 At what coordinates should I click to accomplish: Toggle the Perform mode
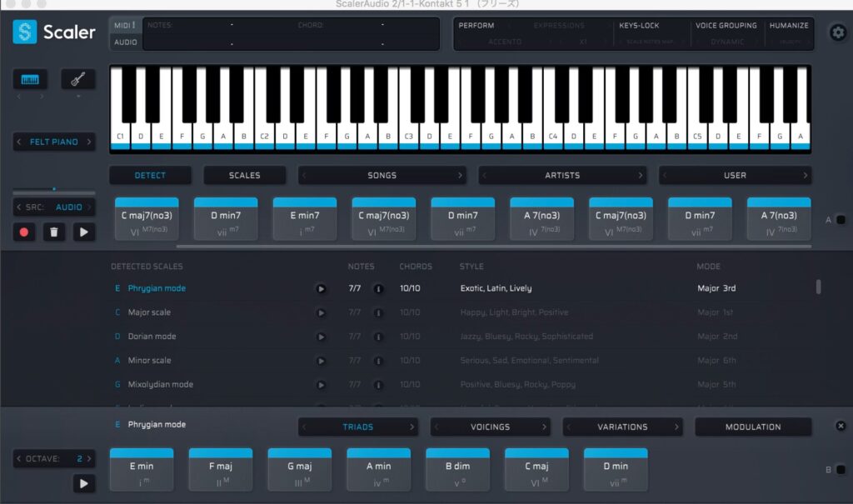[x=476, y=26]
